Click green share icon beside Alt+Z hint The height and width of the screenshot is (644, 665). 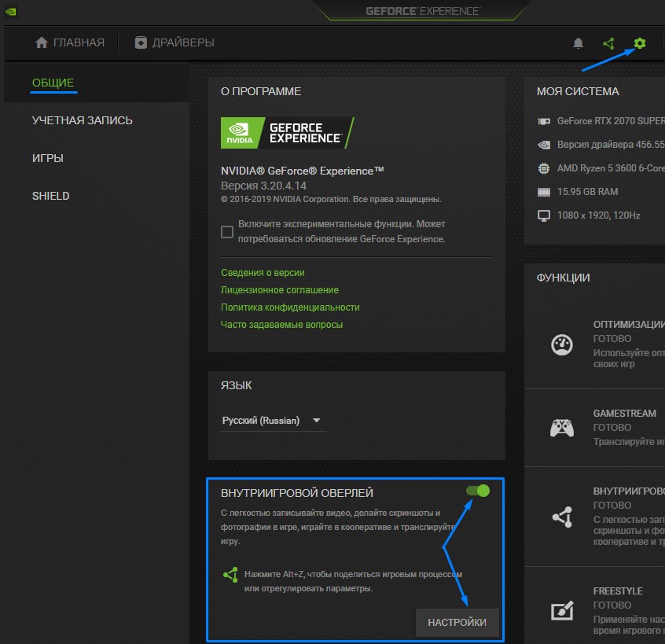point(230,575)
